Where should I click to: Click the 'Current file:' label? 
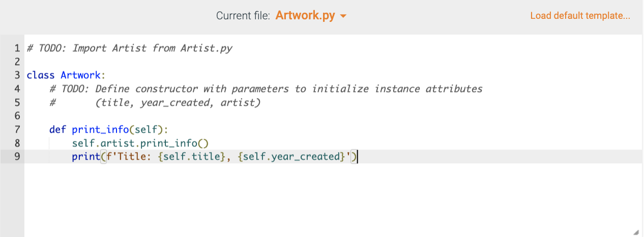[x=243, y=16]
